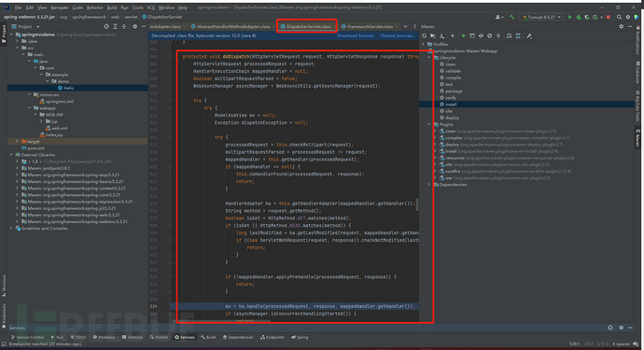Viewport: 644px width, 350px height.
Task: Open the File menu
Action: tap(18, 7)
